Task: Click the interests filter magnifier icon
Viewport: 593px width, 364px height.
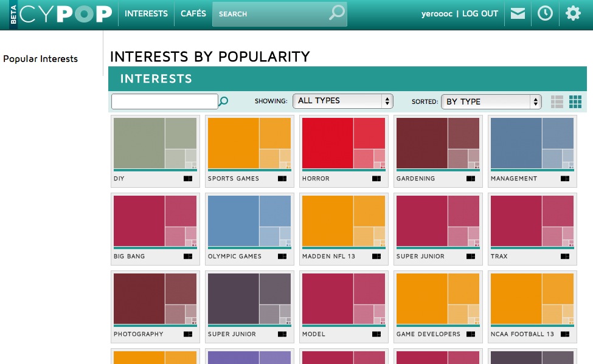Action: pos(223,101)
